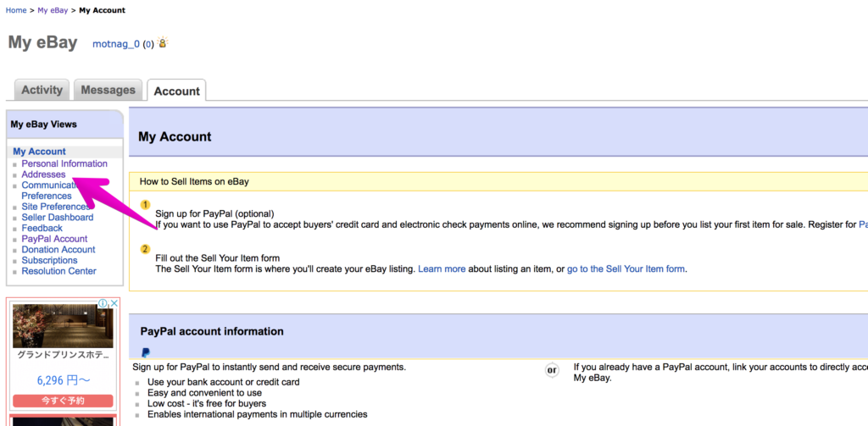868x426 pixels.
Task: Select My Account in sidebar
Action: tap(39, 152)
